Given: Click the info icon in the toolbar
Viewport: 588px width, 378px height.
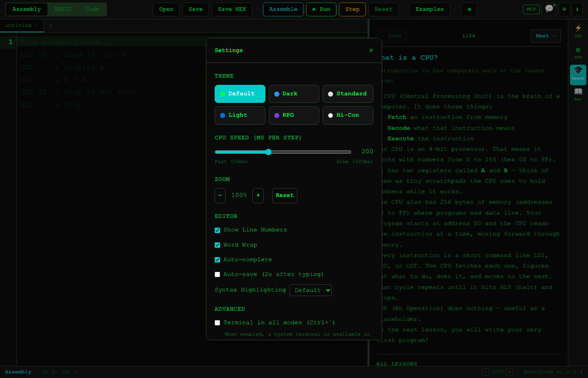Looking at the screenshot, I should point(577,9).
